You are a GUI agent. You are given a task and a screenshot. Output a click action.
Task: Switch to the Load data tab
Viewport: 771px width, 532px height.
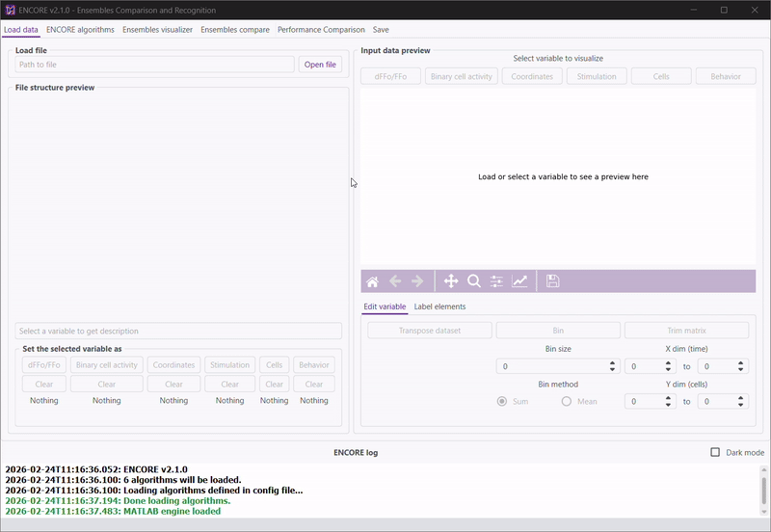pyautogui.click(x=20, y=30)
